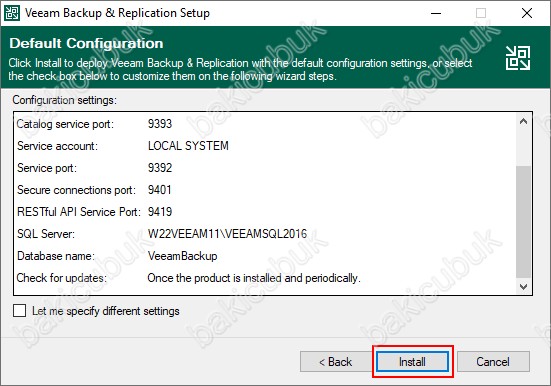
Task: Click the scroll up arrow in settings list
Action: pos(523,122)
